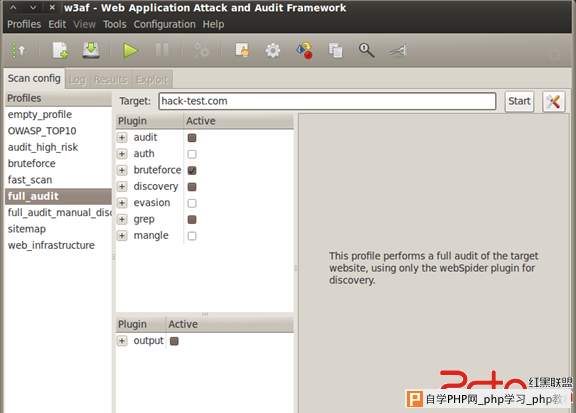Click the save profile download icon
This screenshot has height=413, width=576.
[91, 50]
